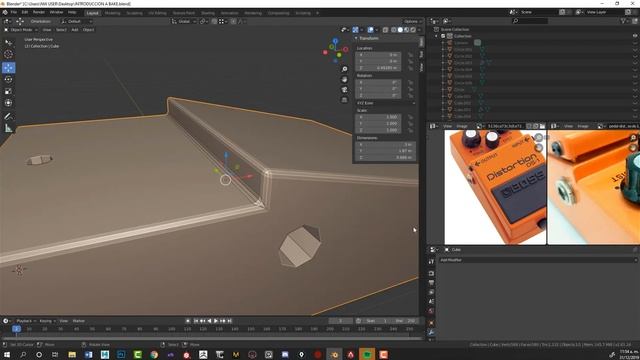This screenshot has height=360, width=640.
Task: Toggle Collection visibility eye icon
Action: 635,36
